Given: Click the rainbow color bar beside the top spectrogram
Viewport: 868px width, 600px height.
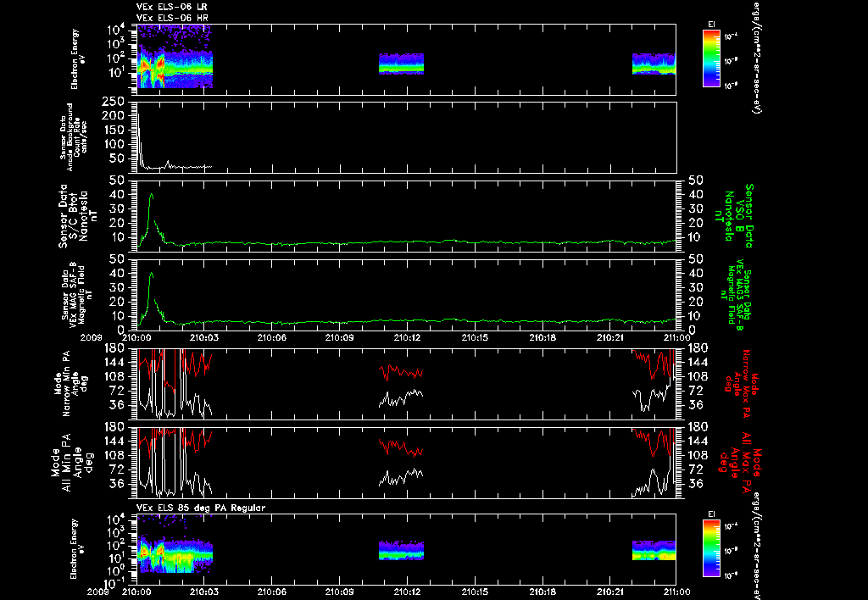Looking at the screenshot, I should [711, 58].
